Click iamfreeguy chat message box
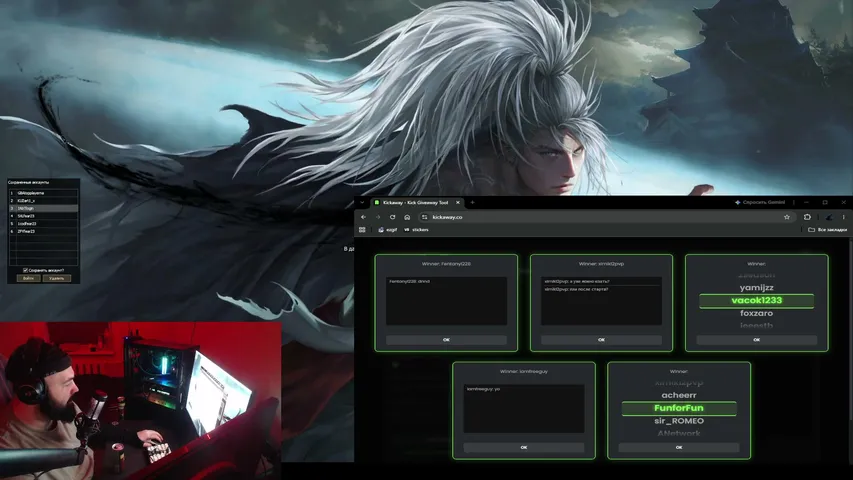This screenshot has width=853, height=480. pyautogui.click(x=524, y=409)
